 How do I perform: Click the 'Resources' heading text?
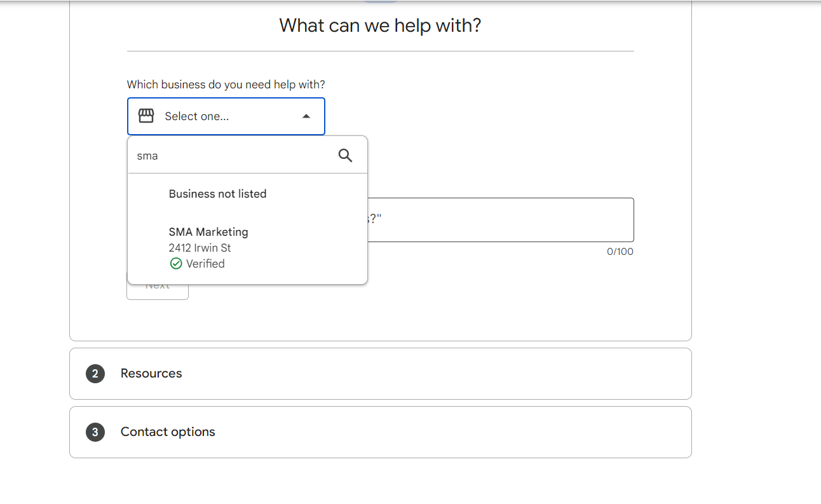pyautogui.click(x=151, y=374)
